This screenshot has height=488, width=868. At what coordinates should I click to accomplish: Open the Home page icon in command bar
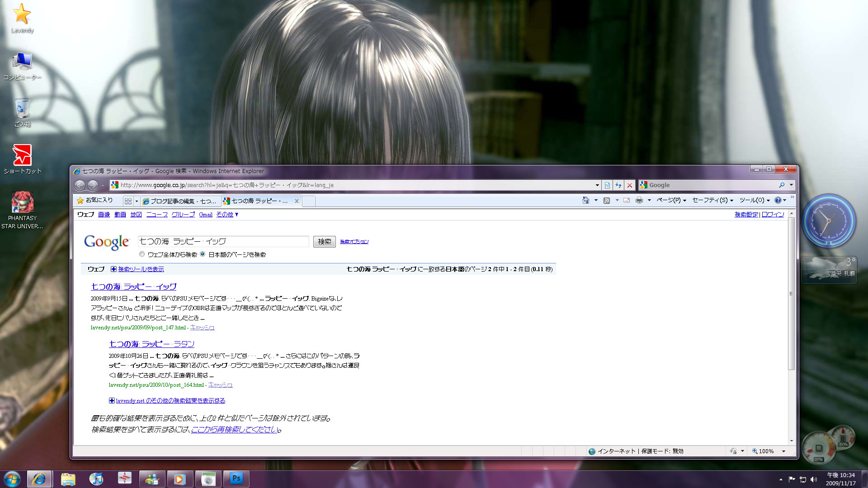tap(586, 200)
